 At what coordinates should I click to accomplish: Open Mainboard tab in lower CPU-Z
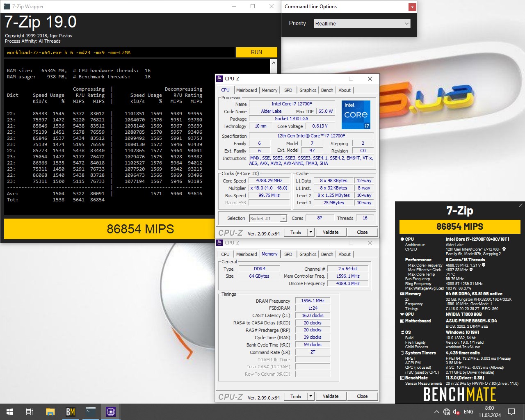tap(247, 254)
